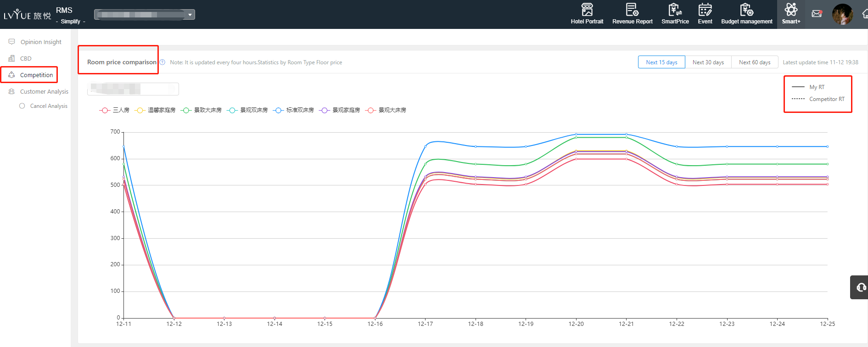Click the LVYUE logo
The image size is (868, 347).
click(x=27, y=15)
